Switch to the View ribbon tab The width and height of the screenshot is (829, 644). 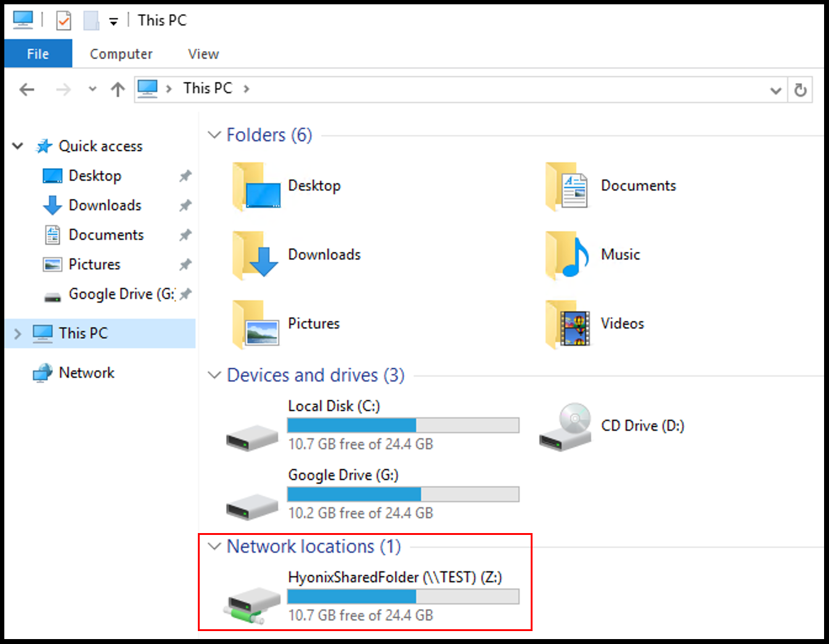click(203, 54)
